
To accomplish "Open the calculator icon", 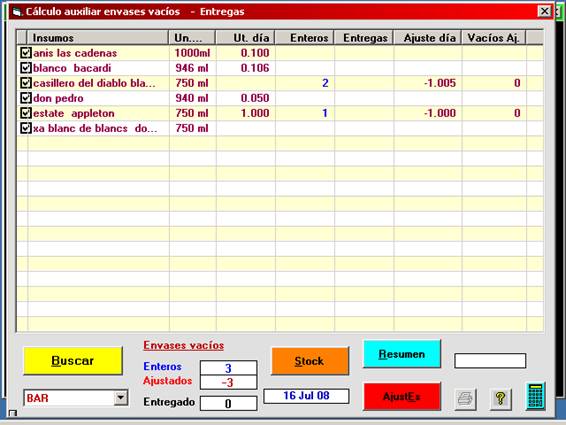I will coord(535,396).
